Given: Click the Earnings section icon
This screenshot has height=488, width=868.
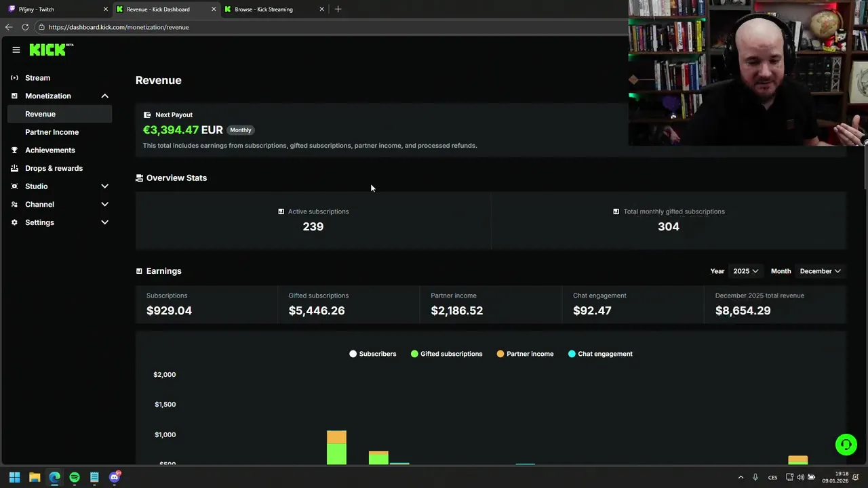Looking at the screenshot, I should pyautogui.click(x=139, y=271).
